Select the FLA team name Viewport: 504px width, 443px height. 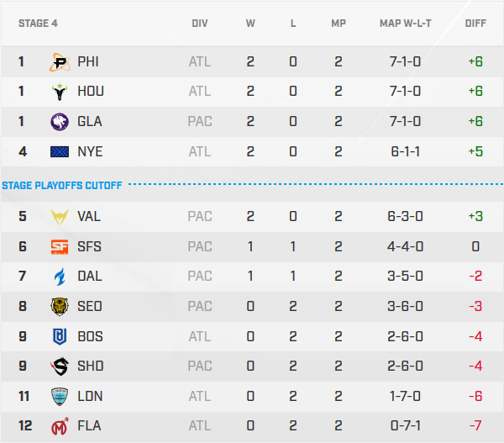(89, 426)
